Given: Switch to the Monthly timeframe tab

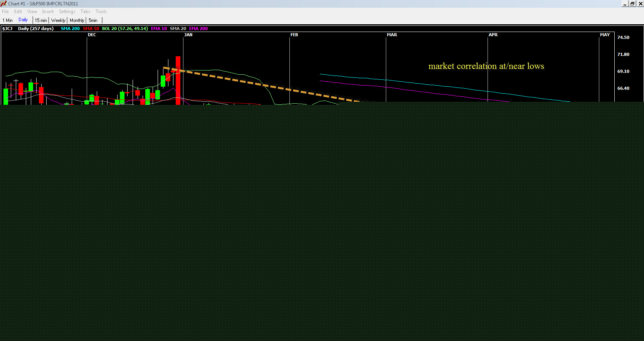Looking at the screenshot, I should tap(77, 20).
